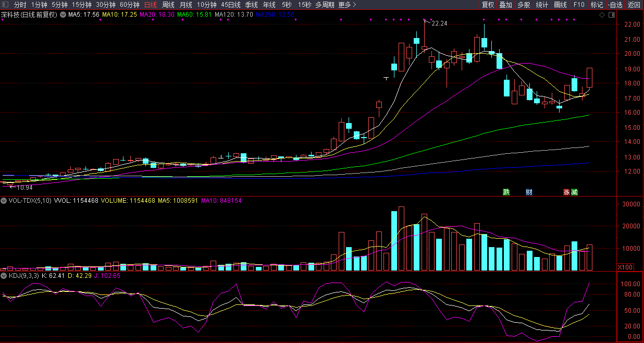Select the 60分钟 period tab
The width and height of the screenshot is (644, 343).
pyautogui.click(x=130, y=5)
